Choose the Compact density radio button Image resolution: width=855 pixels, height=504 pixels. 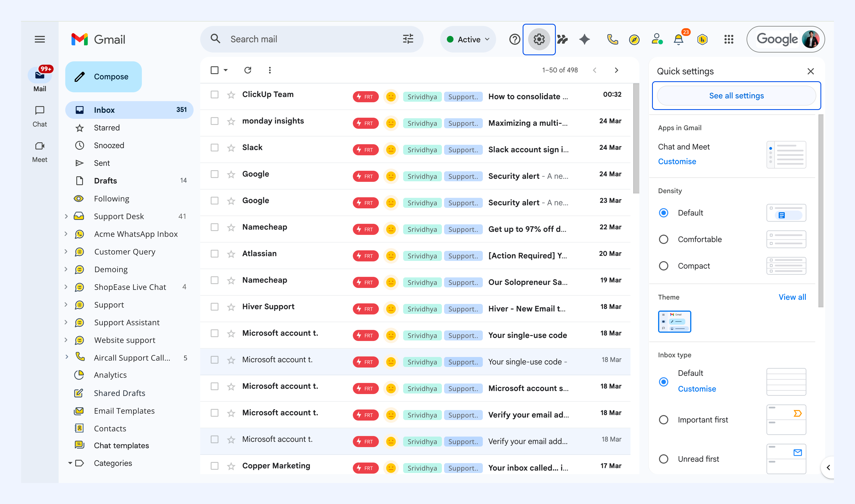pyautogui.click(x=663, y=266)
